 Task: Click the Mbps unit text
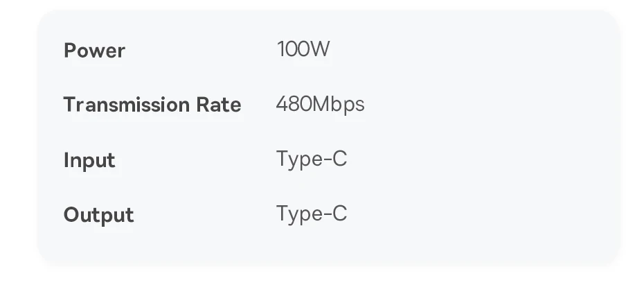pyautogui.click(x=339, y=105)
